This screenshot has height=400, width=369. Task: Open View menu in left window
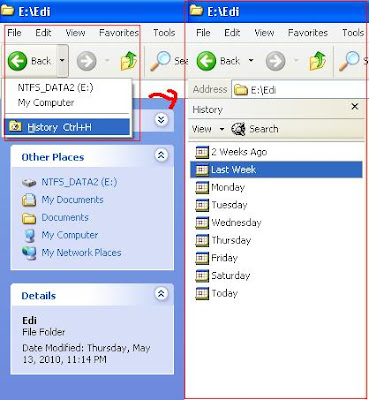75,33
